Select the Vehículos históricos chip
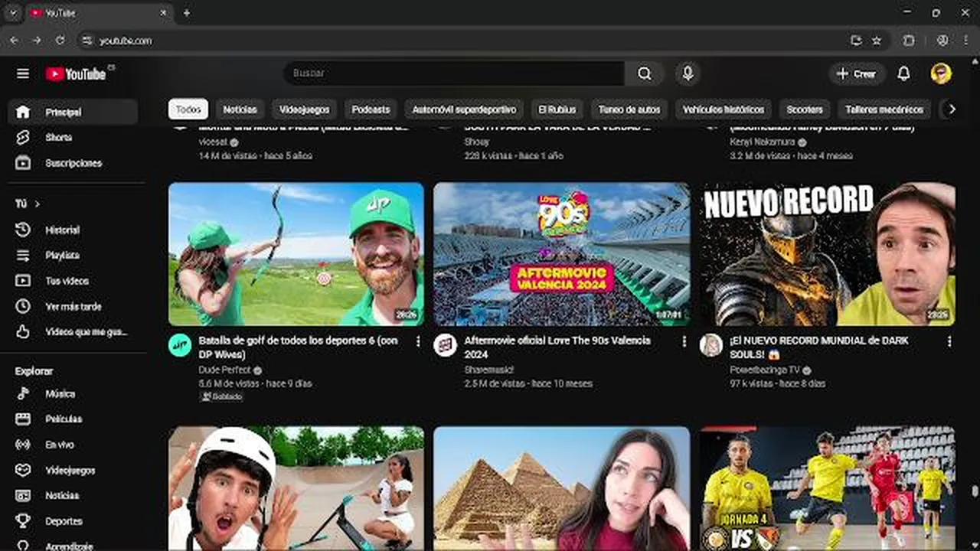The height and width of the screenshot is (551, 980). pos(723,109)
